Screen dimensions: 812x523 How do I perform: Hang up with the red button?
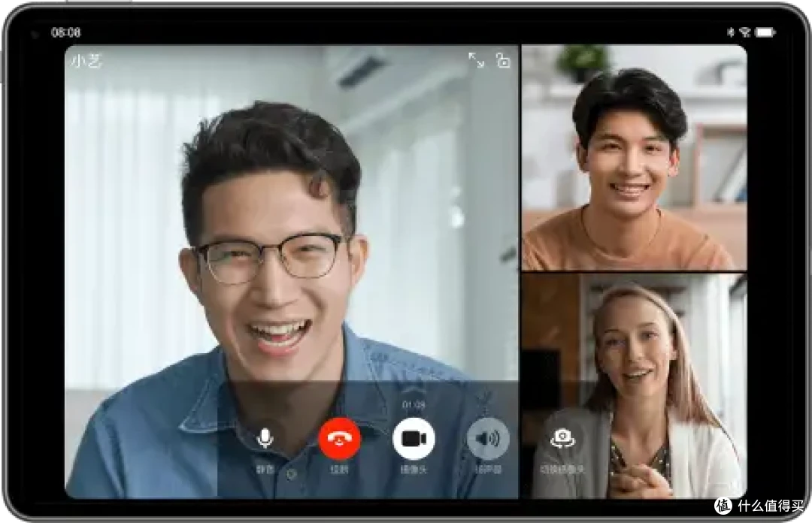pos(339,439)
